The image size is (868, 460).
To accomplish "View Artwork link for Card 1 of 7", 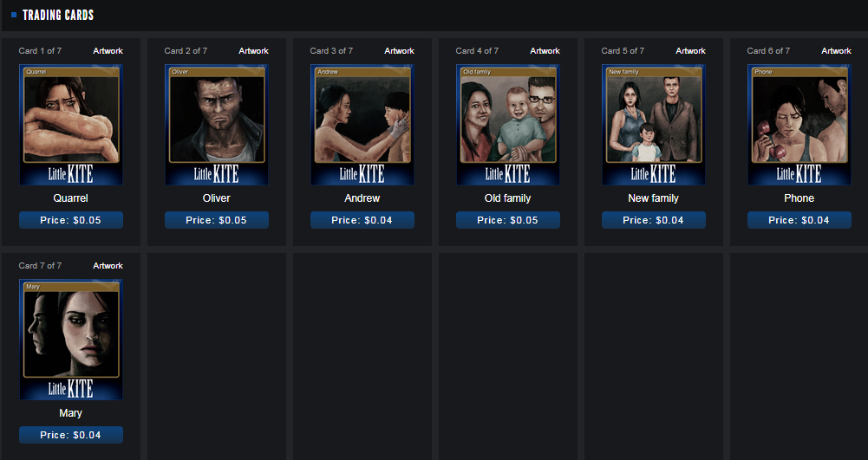I will 108,51.
